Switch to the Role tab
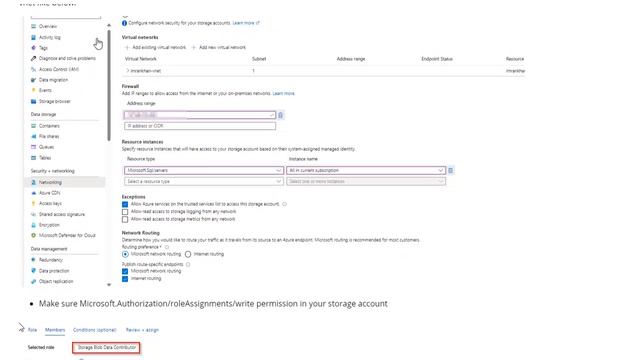The height and width of the screenshot is (360, 640). (32, 330)
